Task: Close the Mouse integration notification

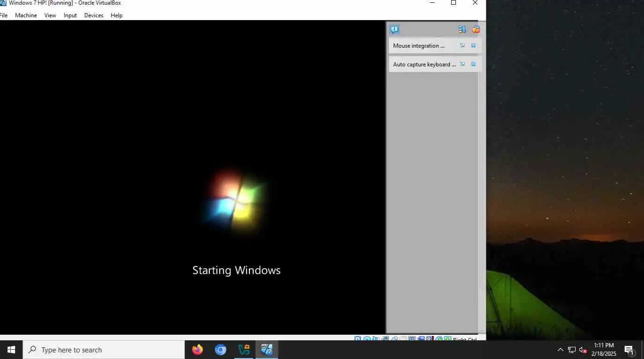Action: [x=473, y=45]
